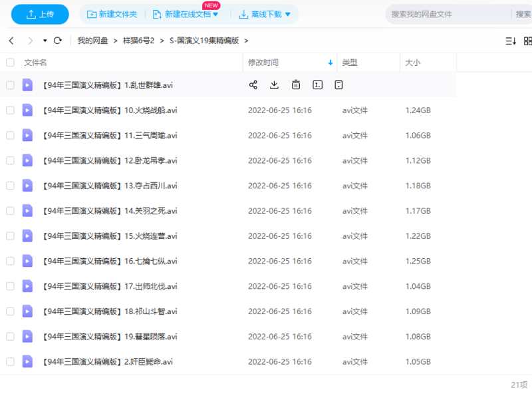
Task: Go back with the left arrow navigation icon
Action: coord(11,41)
